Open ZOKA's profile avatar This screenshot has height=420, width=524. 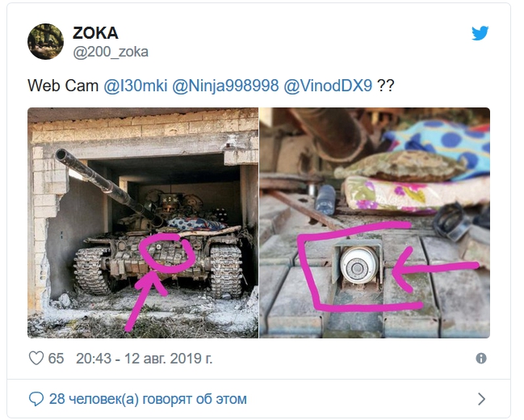45,41
